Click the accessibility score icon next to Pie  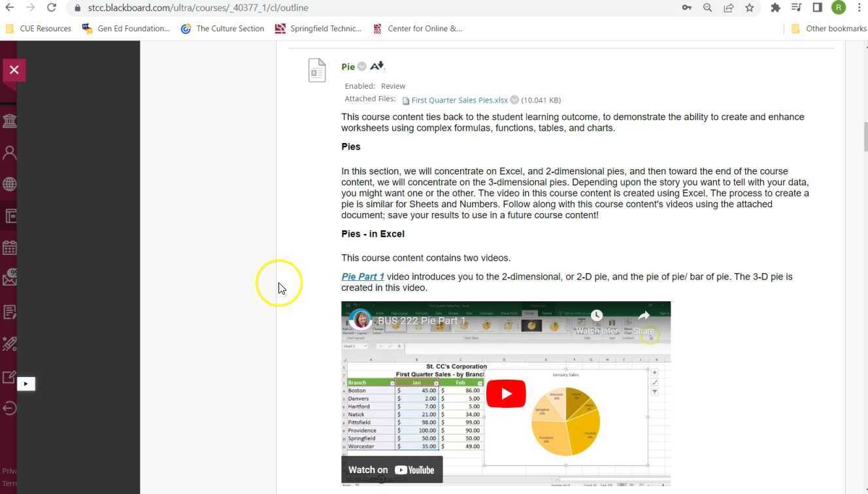click(x=376, y=65)
